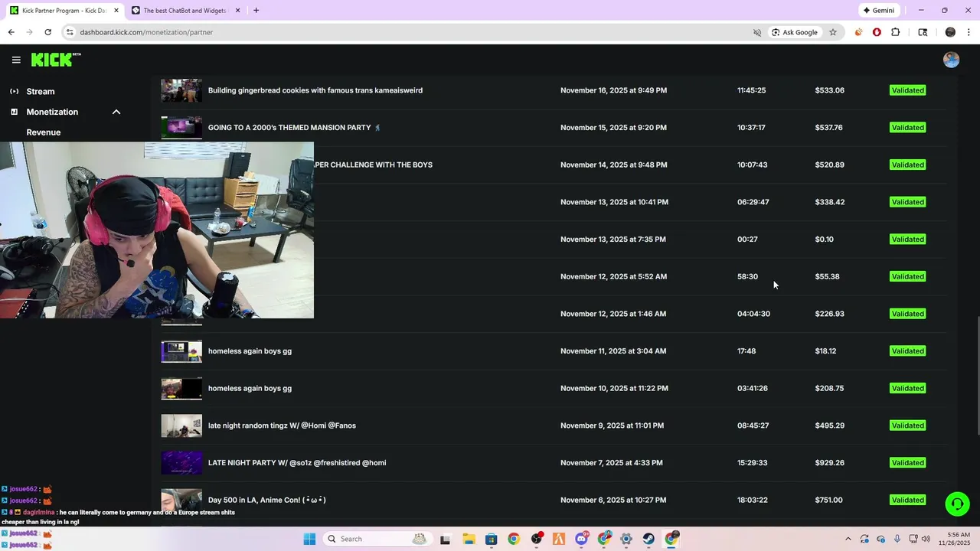Viewport: 980px width, 551px height.
Task: Open the tab search side panel icon
Action: pos(923,32)
